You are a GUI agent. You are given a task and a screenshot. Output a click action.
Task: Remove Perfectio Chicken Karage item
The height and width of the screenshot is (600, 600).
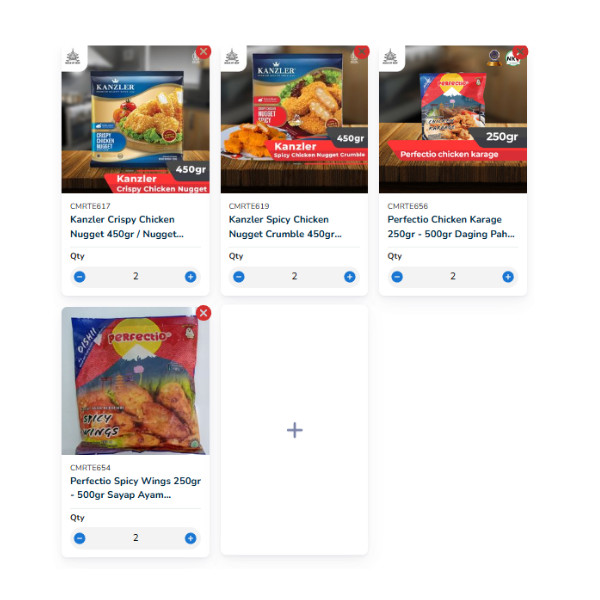(520, 51)
